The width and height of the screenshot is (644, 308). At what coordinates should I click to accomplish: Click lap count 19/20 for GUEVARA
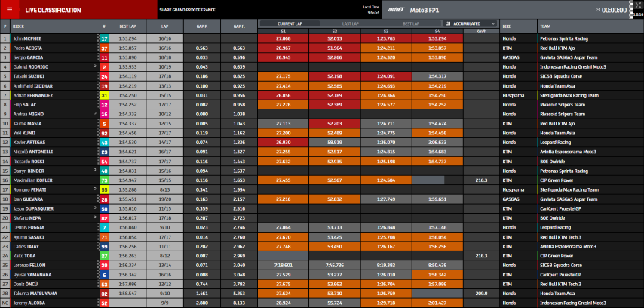(x=164, y=199)
